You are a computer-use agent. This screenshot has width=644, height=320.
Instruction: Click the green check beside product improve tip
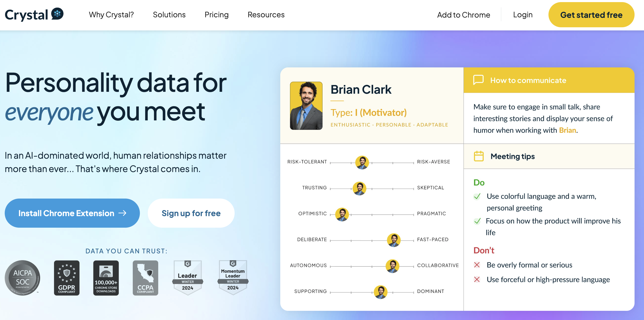point(477,221)
